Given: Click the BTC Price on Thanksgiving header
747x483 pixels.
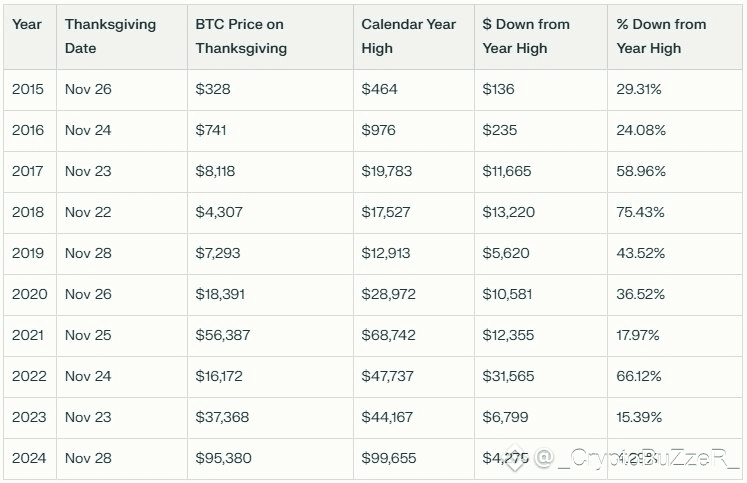Looking at the screenshot, I should [241, 36].
